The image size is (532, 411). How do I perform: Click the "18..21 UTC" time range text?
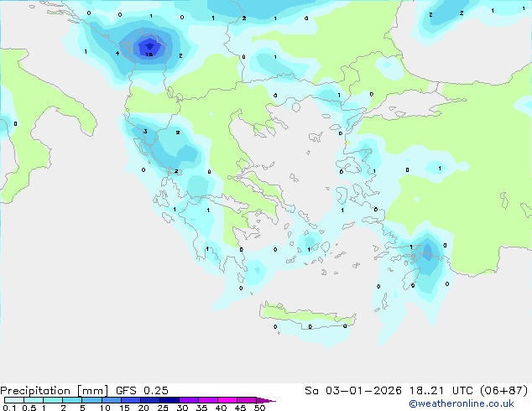pos(441,391)
